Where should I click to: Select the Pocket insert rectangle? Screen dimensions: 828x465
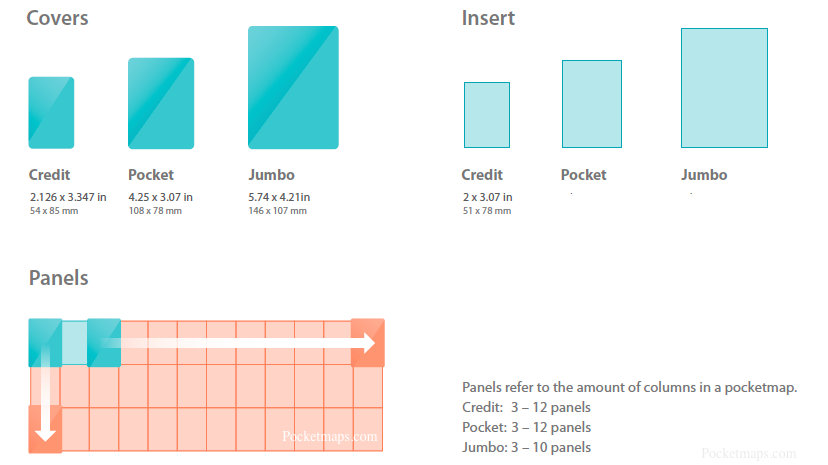pos(591,103)
